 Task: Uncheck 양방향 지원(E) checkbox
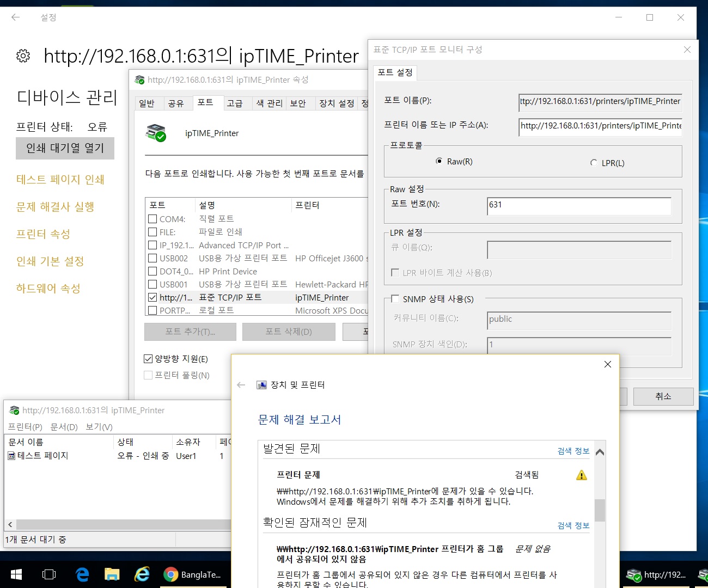tap(148, 359)
